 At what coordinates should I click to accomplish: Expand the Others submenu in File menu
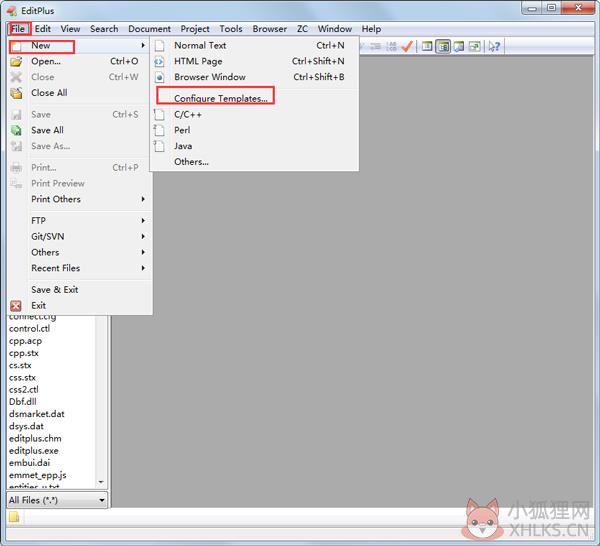pyautogui.click(x=143, y=252)
